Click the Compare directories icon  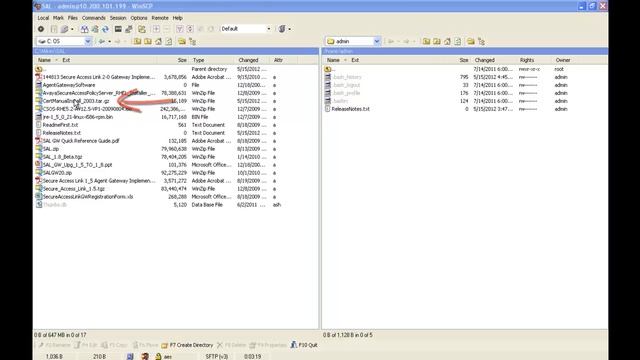pyautogui.click(x=84, y=29)
